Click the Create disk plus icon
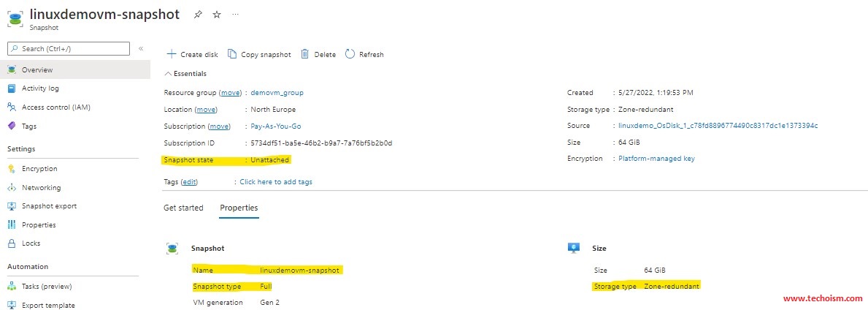 [171, 54]
